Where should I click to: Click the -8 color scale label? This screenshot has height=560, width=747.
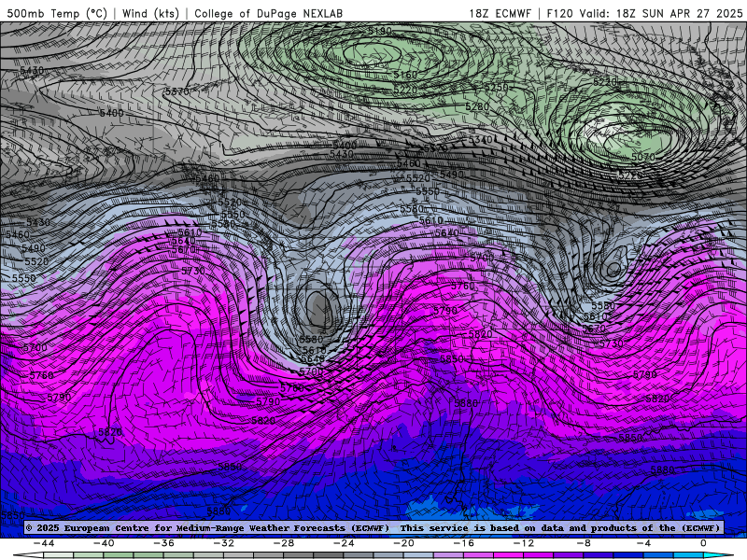coord(585,543)
